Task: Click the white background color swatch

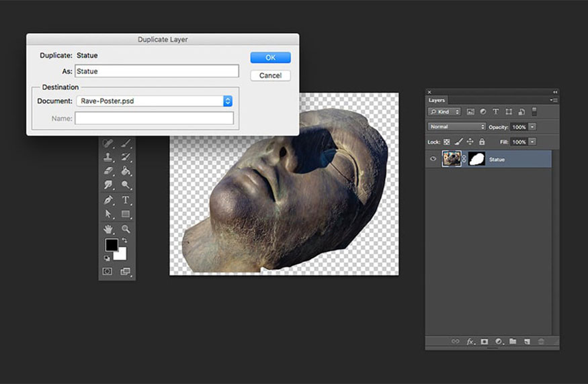Action: tap(122, 255)
